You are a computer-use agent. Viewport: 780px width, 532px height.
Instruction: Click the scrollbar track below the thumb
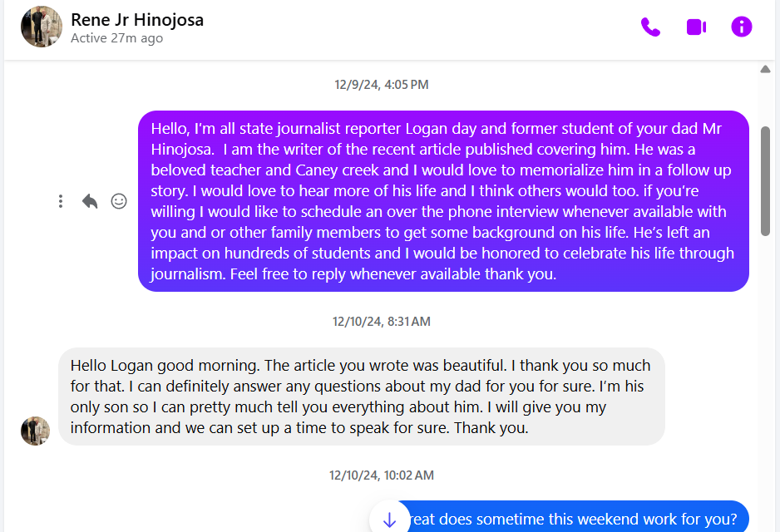tap(765, 374)
